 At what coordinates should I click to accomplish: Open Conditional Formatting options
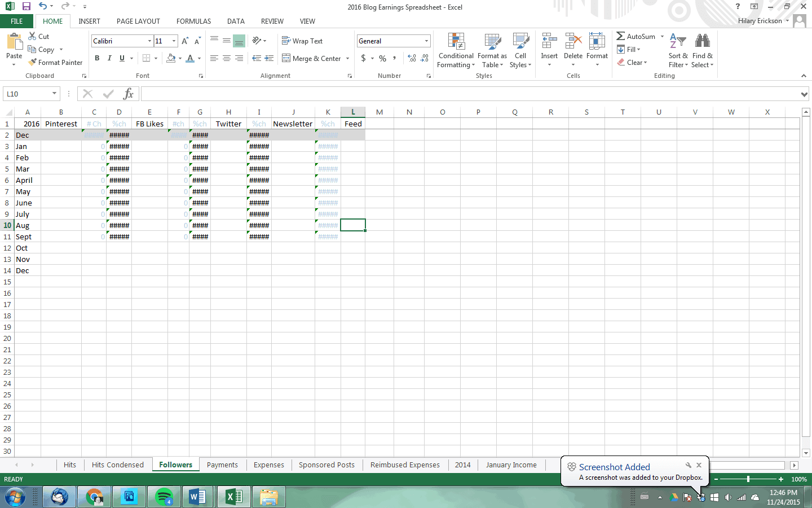pyautogui.click(x=456, y=50)
